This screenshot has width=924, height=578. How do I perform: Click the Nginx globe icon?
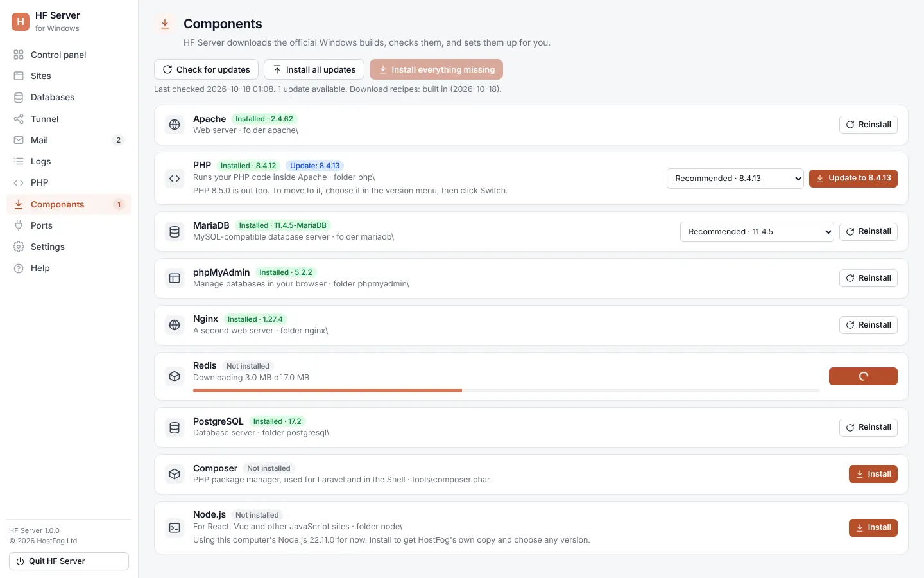(x=175, y=325)
